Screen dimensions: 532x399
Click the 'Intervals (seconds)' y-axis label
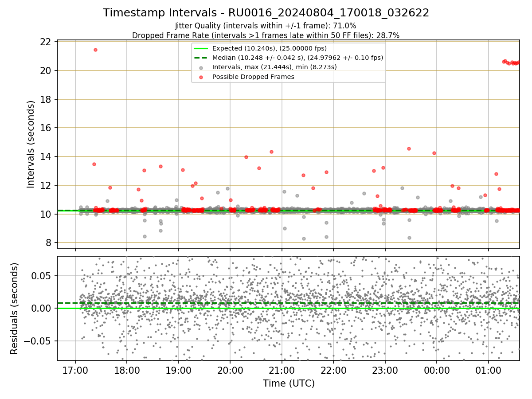[x=31, y=144]
